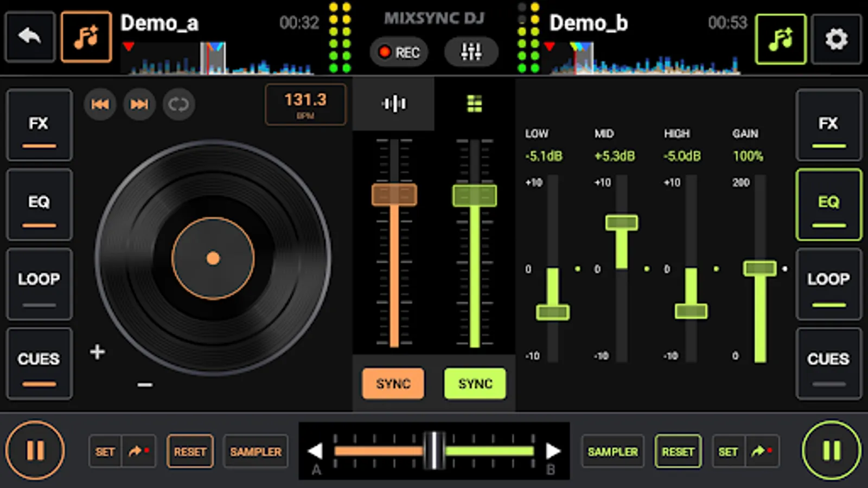Toggle REC to start recording
868x488 pixels.
coord(399,52)
